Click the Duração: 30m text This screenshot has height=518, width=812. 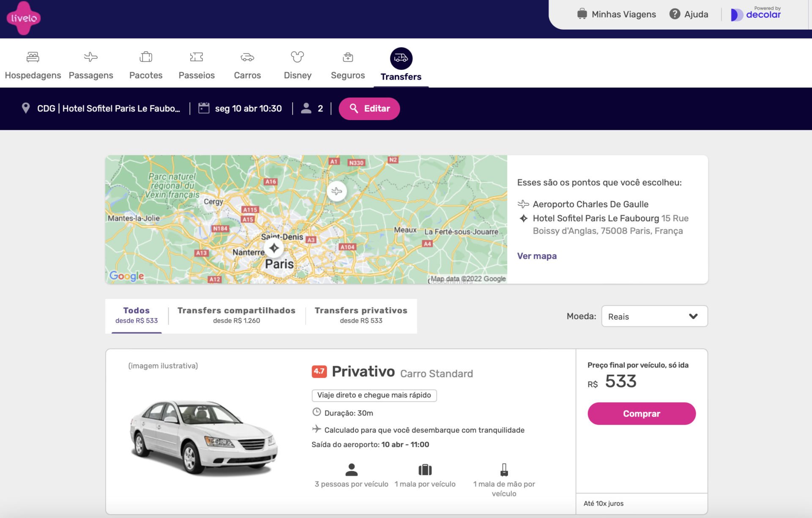(x=348, y=413)
